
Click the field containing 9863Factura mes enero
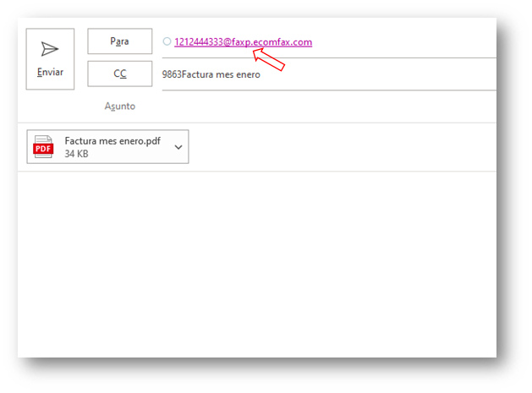pos(329,74)
